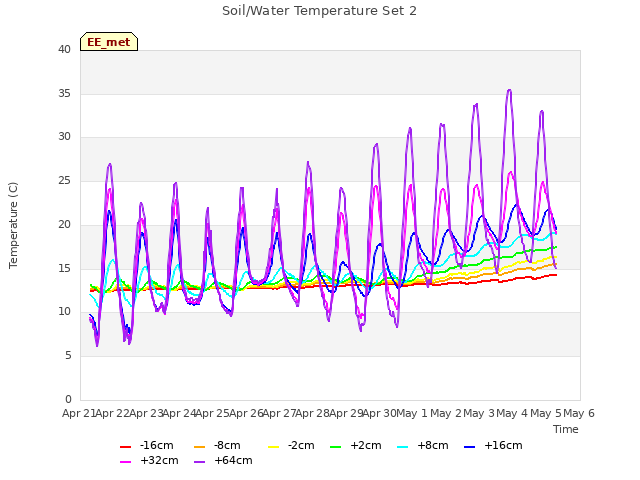Image resolution: width=640 pixels, height=480 pixels.
Task: Select the +16cm legend label
Action: (503, 445)
